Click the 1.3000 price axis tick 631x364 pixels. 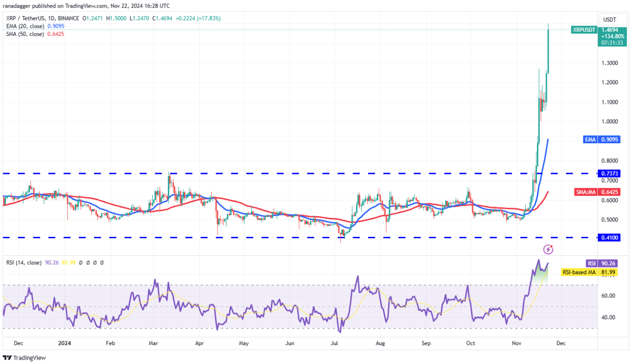coord(610,63)
